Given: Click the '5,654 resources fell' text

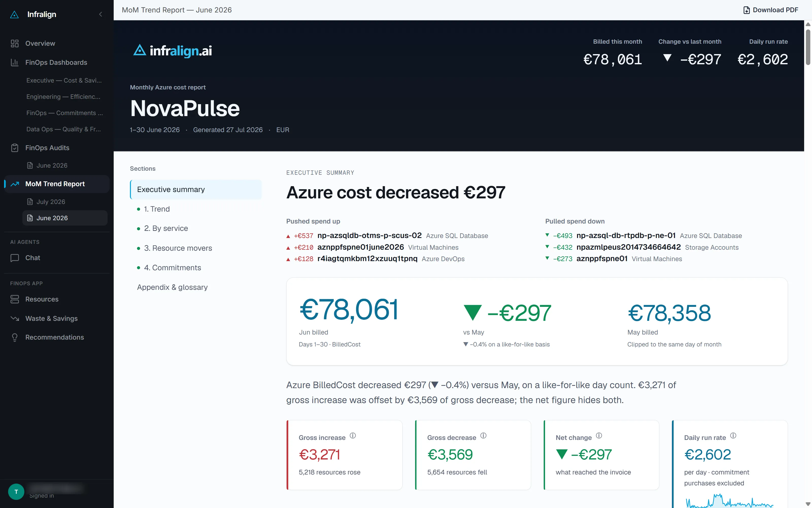Looking at the screenshot, I should (x=457, y=472).
